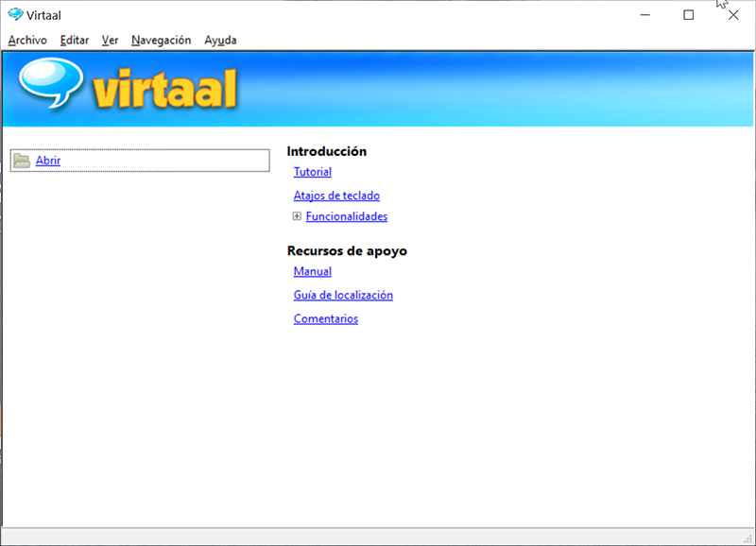Open the Ayuda menu
The width and height of the screenshot is (756, 546).
[220, 40]
